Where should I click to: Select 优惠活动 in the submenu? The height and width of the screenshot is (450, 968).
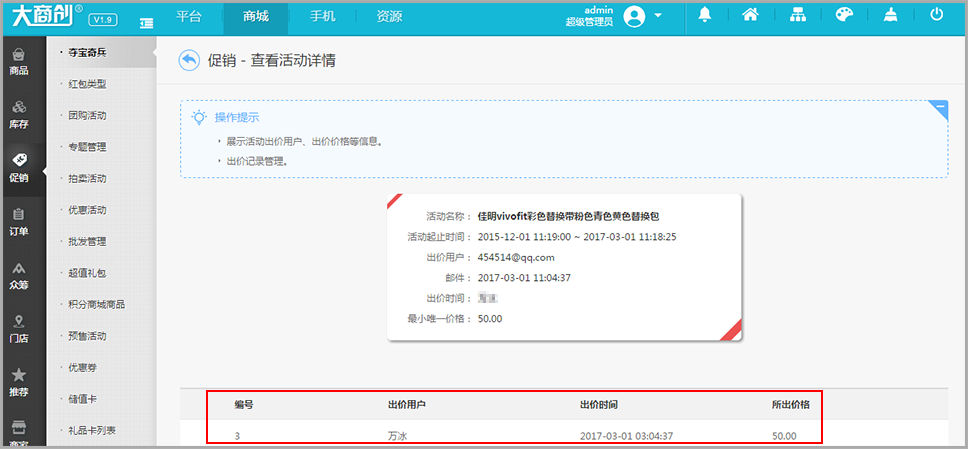pyautogui.click(x=87, y=210)
